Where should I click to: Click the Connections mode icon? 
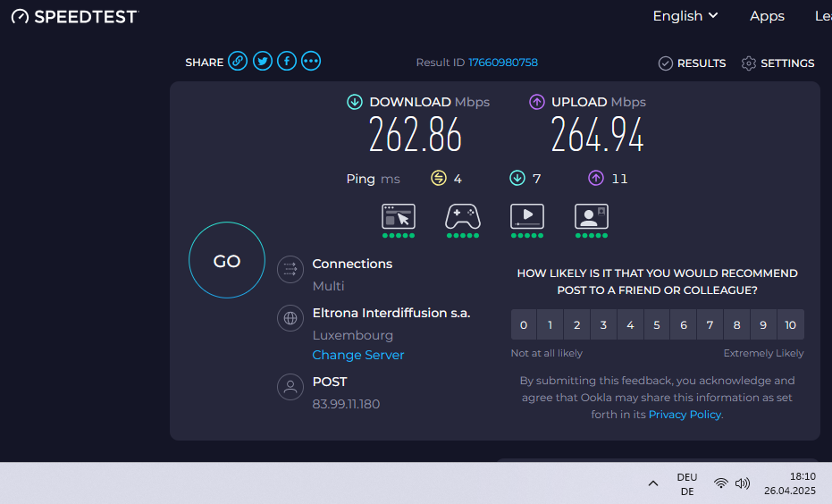[x=290, y=270]
